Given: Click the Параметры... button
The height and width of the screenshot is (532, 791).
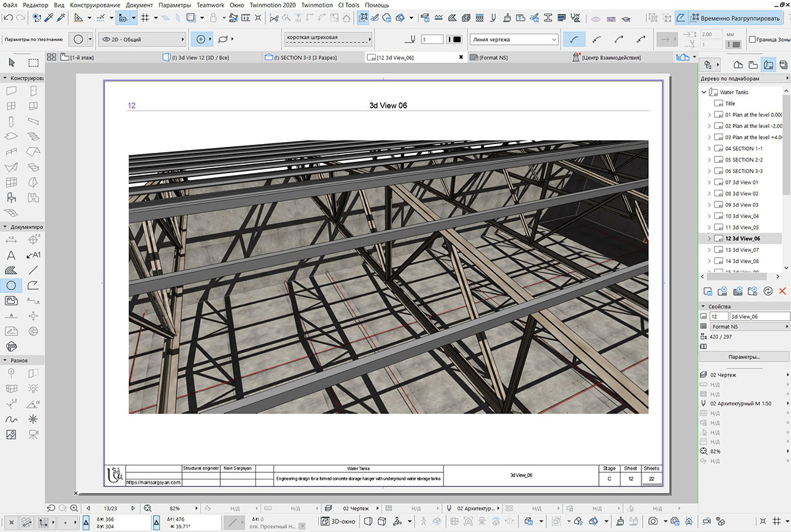Looking at the screenshot, I should point(744,357).
